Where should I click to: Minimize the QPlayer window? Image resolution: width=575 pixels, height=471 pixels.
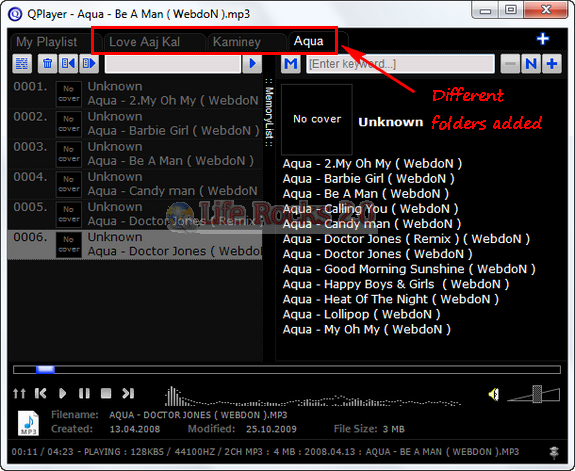[485, 10]
